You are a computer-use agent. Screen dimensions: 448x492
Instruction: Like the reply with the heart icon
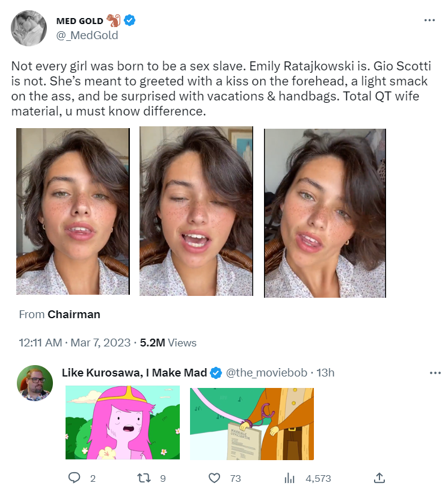tap(214, 478)
